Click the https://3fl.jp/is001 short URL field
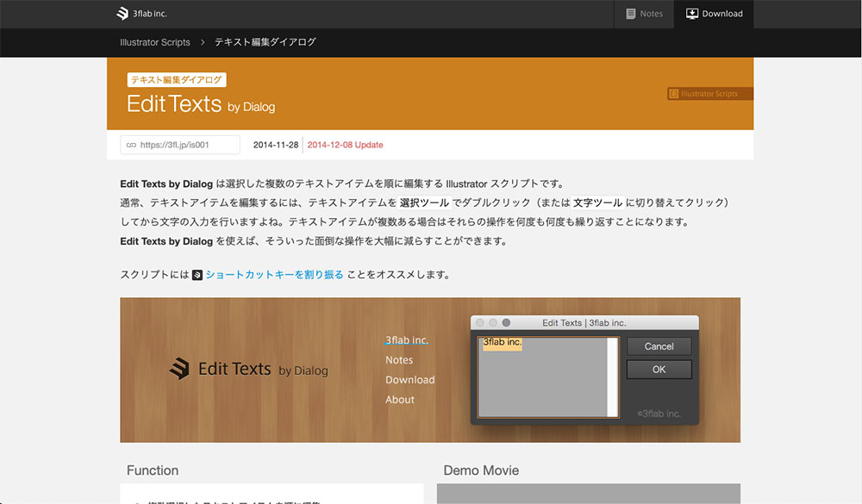 (180, 145)
